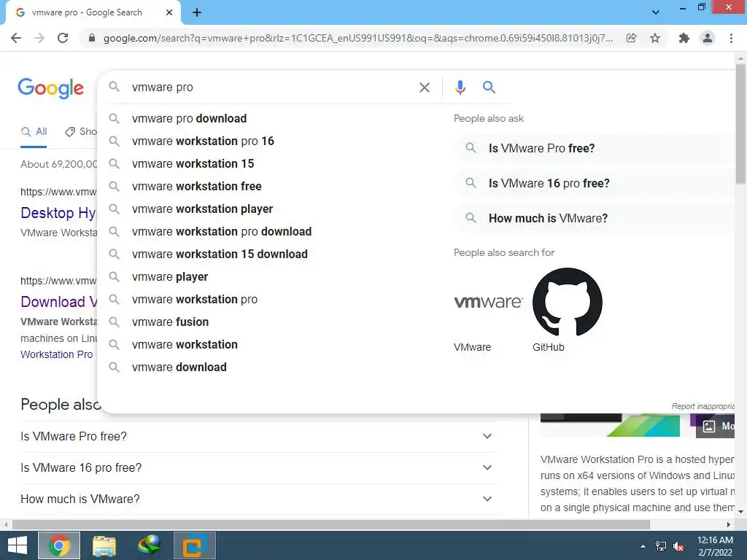Open the tab search chevron
Screen dimensions: 747x560
[656, 12]
